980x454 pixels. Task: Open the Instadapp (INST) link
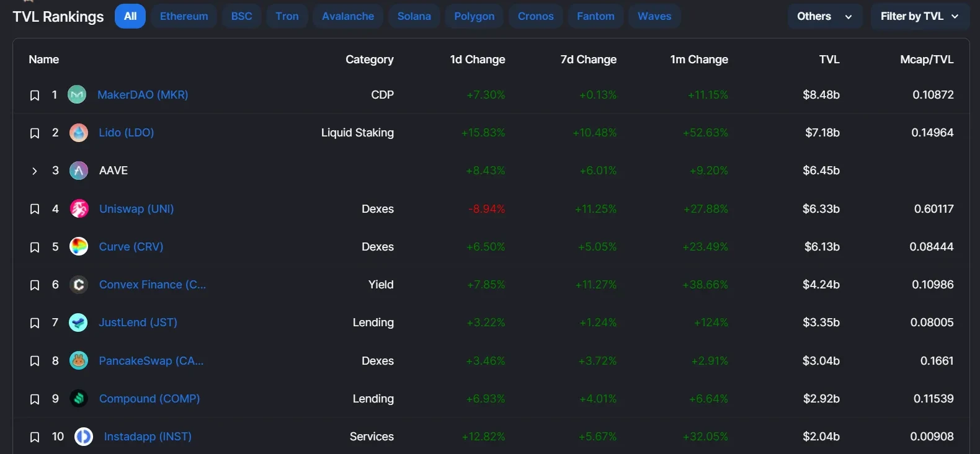[148, 437]
